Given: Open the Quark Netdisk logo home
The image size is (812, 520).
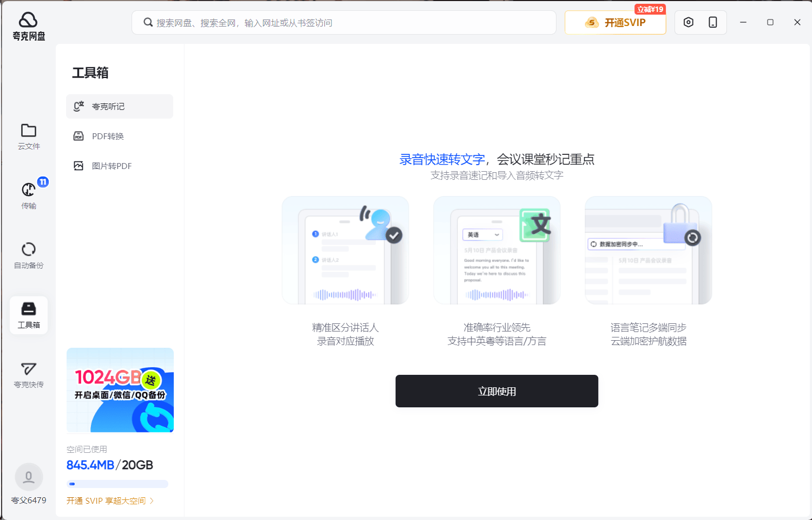Looking at the screenshot, I should click(x=29, y=26).
